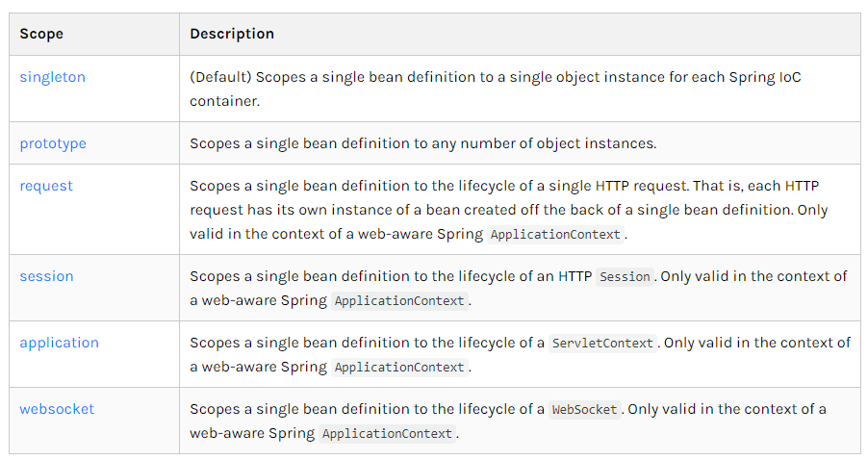This screenshot has height=460, width=868.
Task: Open the application scope link
Action: [60, 344]
